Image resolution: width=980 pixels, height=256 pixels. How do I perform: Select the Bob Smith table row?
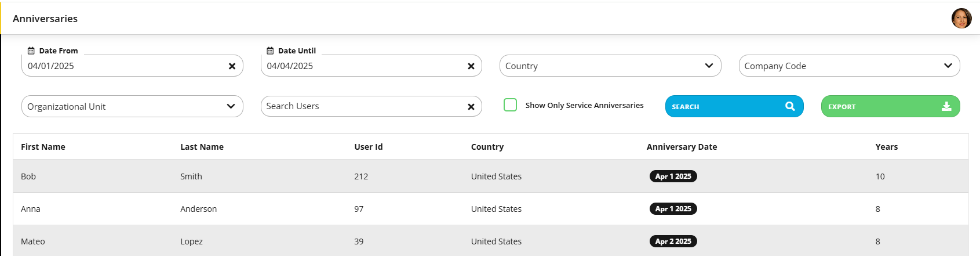490,176
